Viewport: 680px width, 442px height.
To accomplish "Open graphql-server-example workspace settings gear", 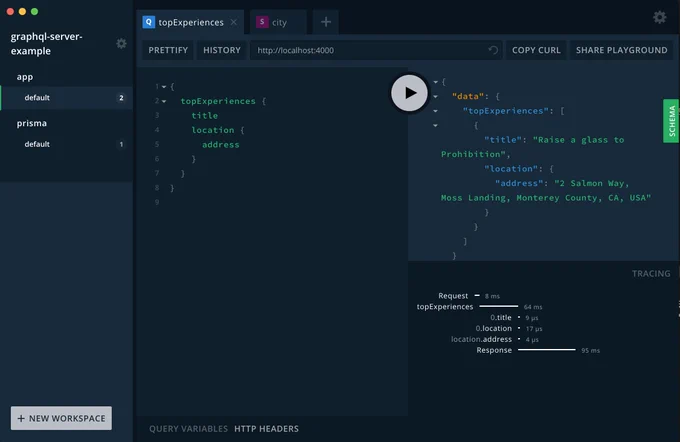I will [x=121, y=43].
